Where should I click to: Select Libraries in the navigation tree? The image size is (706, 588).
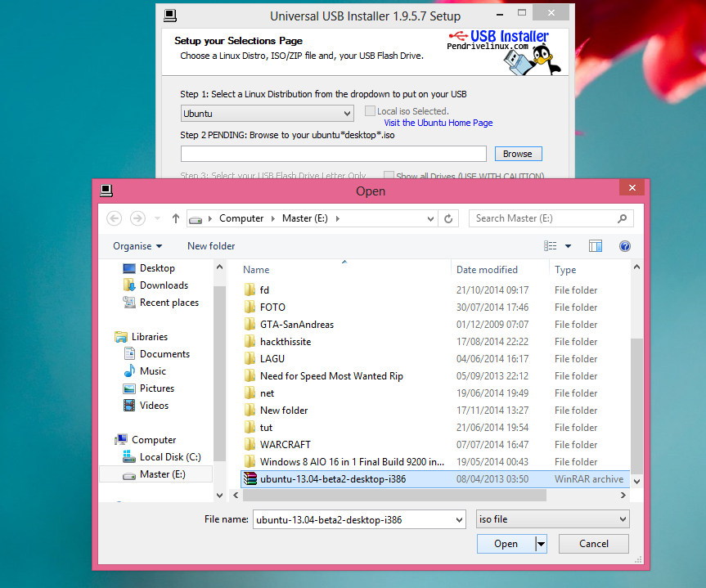tap(150, 337)
